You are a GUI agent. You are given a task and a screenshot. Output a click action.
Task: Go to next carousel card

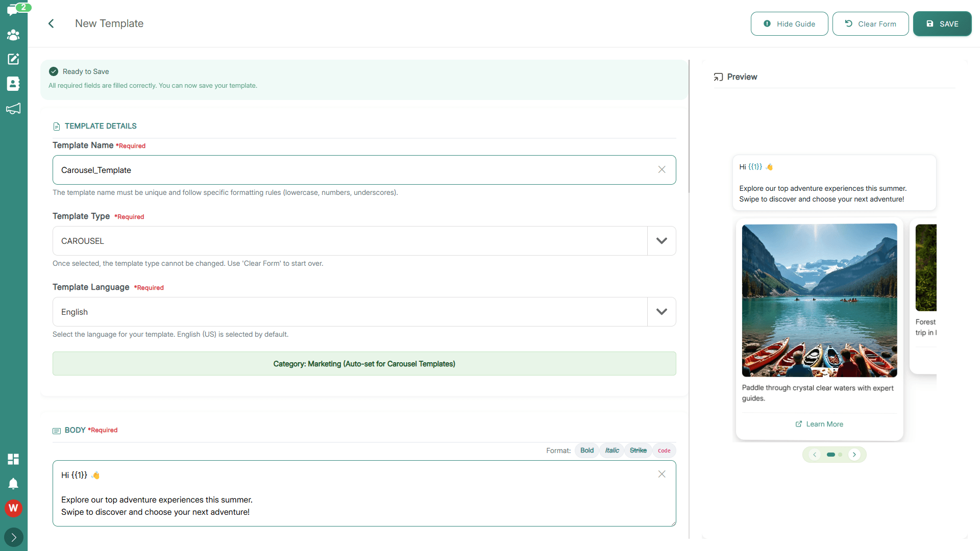[854, 455]
